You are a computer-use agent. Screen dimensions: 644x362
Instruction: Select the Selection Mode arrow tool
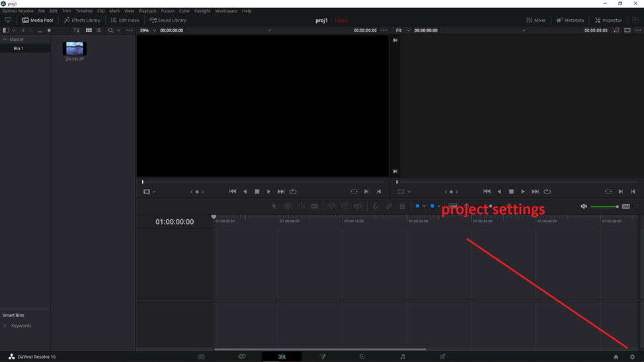click(274, 206)
